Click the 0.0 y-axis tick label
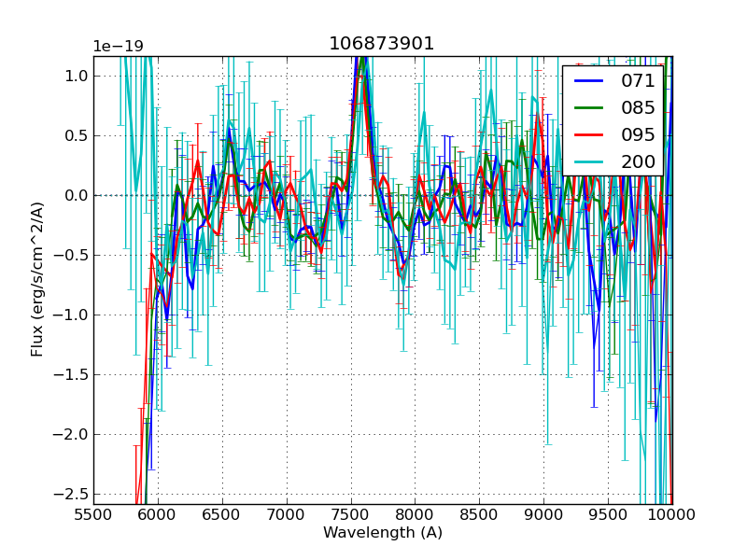Viewport: 747px width, 560px height. pyautogui.click(x=78, y=195)
